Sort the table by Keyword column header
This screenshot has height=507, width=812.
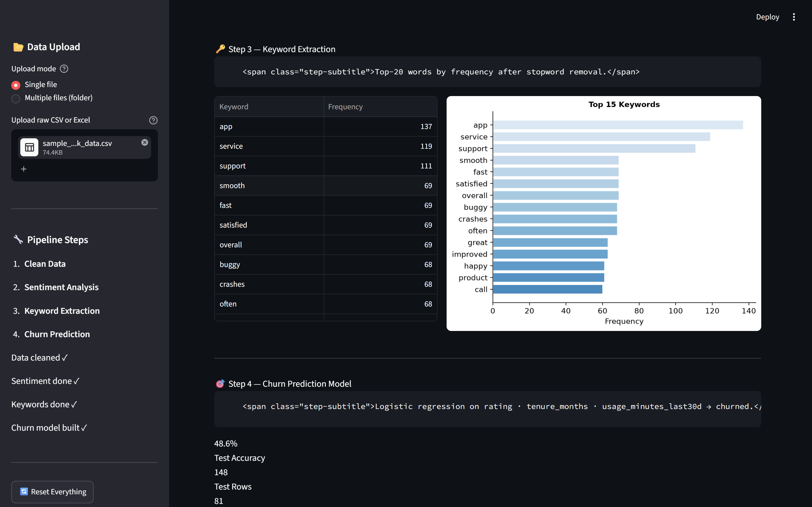pyautogui.click(x=269, y=107)
